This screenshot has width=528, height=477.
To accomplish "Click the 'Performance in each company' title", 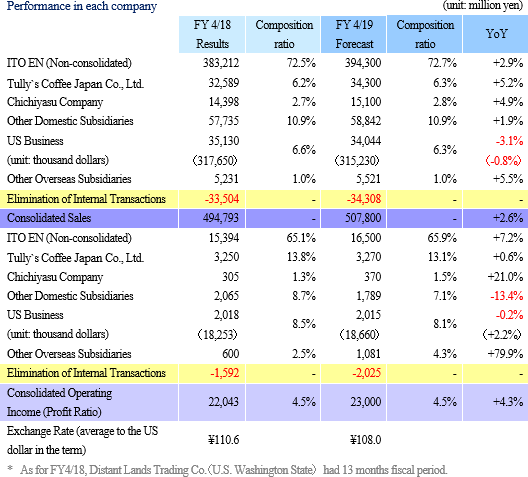I will 82,6.
